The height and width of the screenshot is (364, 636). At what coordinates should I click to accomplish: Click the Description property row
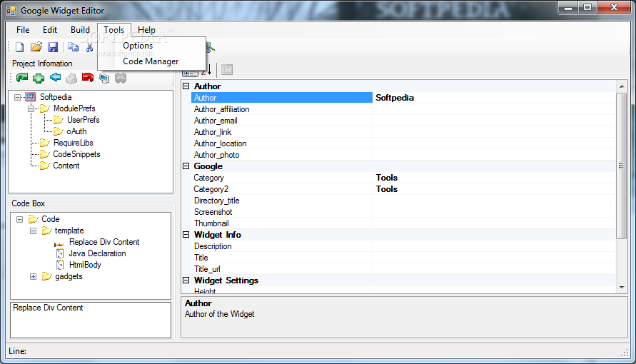403,246
